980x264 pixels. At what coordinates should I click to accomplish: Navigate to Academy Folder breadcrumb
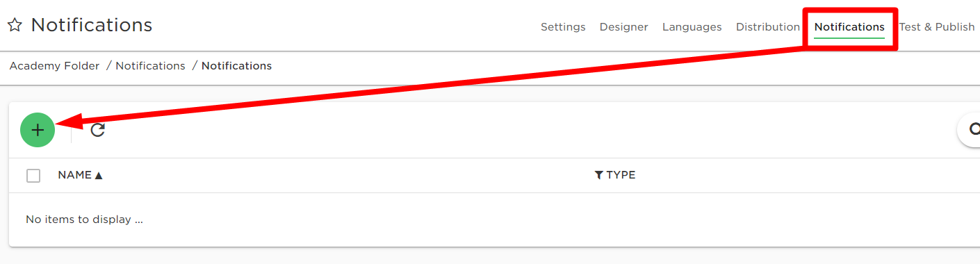[x=55, y=66]
